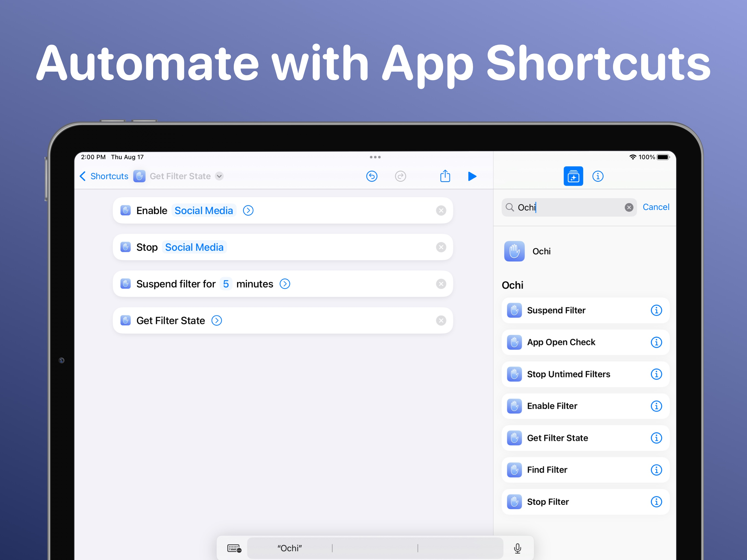Viewport: 747px width, 560px height.
Task: Expand the Enable action options chevron
Action: click(x=248, y=211)
